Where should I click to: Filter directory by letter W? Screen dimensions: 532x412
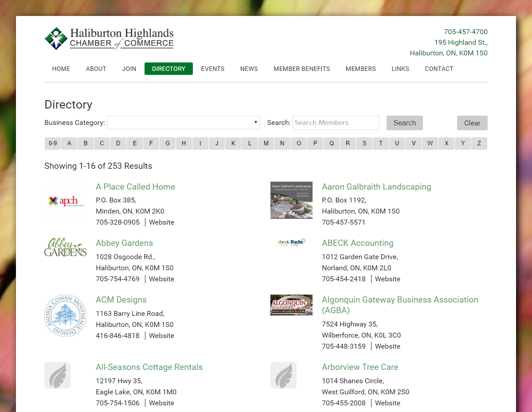point(430,143)
